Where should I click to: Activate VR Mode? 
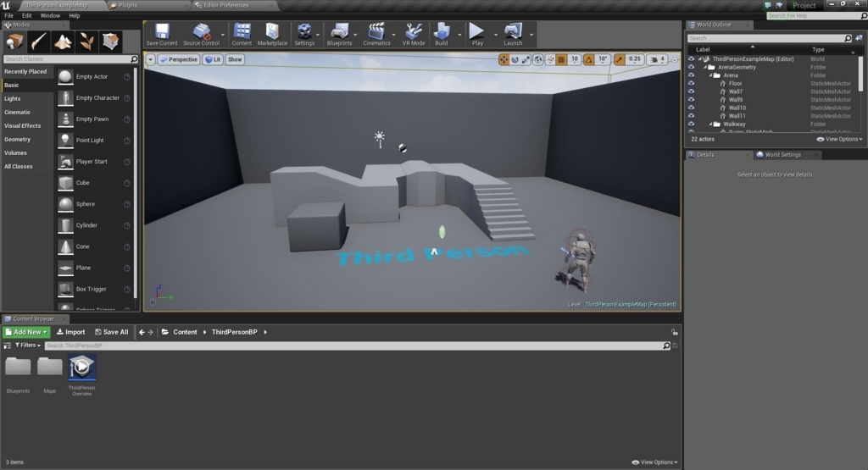[x=414, y=34]
